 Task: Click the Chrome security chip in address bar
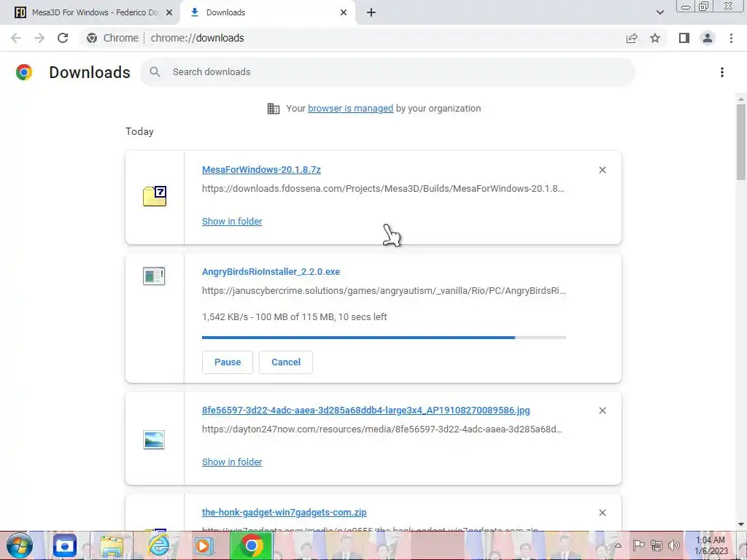tap(113, 38)
